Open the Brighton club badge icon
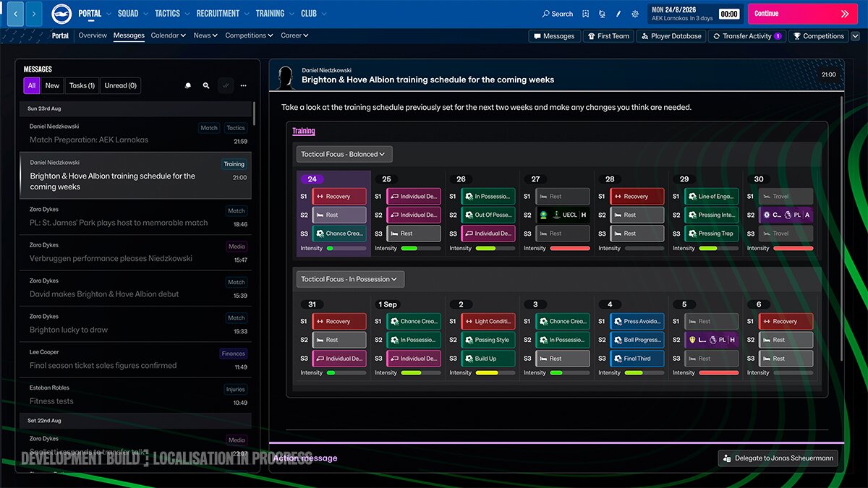 [x=61, y=14]
